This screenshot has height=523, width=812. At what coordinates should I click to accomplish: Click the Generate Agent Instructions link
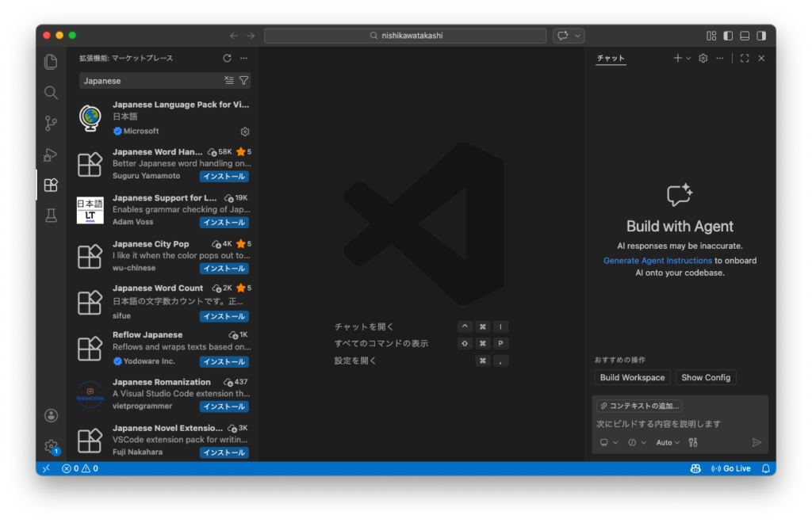(x=657, y=261)
